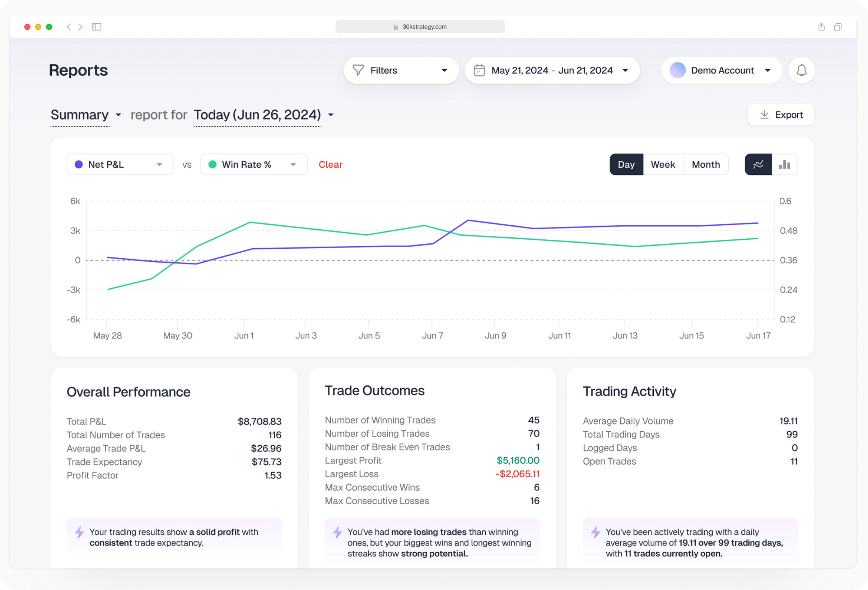Click the lock icon in address bar
This screenshot has width=868, height=590.
tap(396, 27)
